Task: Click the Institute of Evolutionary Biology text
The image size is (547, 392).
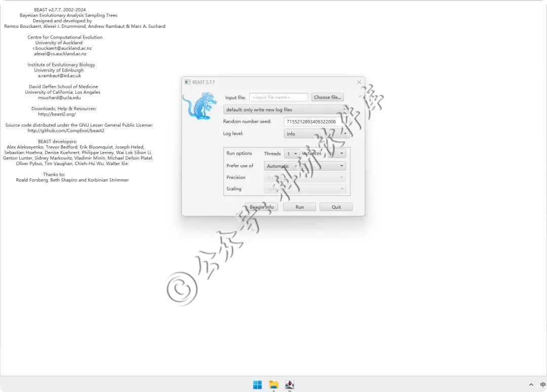Action: 61,64
